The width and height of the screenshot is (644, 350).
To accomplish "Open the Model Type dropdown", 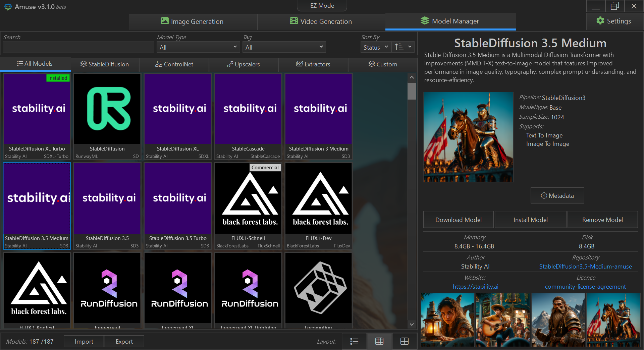I will 198,47.
